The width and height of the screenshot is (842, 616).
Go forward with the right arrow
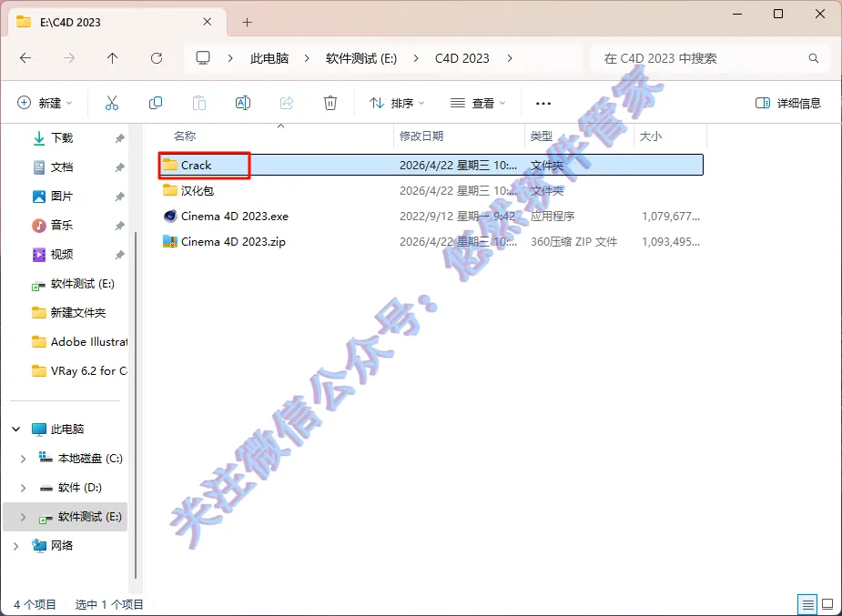69,58
